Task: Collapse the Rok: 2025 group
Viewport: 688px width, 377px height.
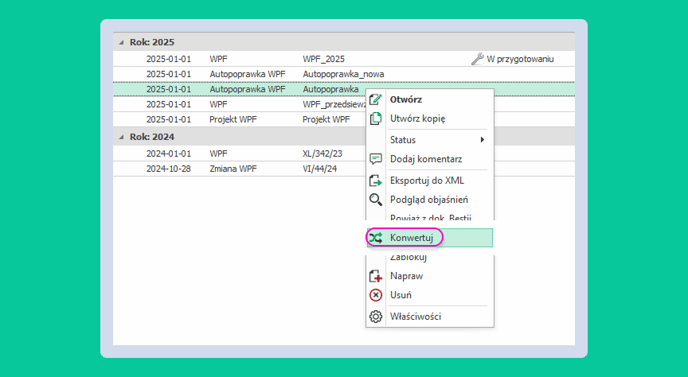Action: (121, 43)
